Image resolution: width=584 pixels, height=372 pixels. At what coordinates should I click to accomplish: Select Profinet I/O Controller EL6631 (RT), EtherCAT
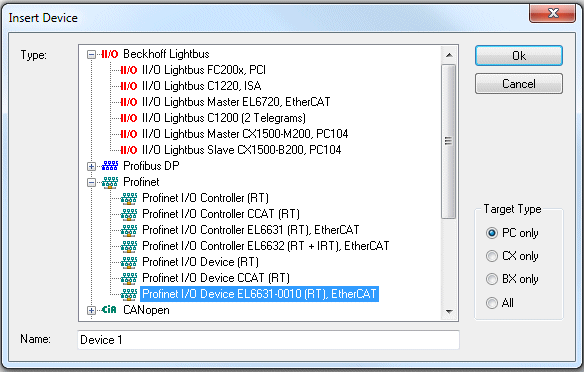251,230
